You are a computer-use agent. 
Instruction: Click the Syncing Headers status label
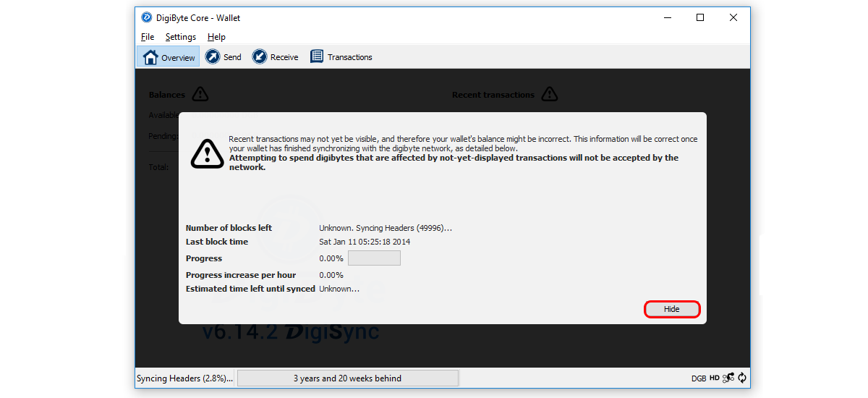(185, 378)
